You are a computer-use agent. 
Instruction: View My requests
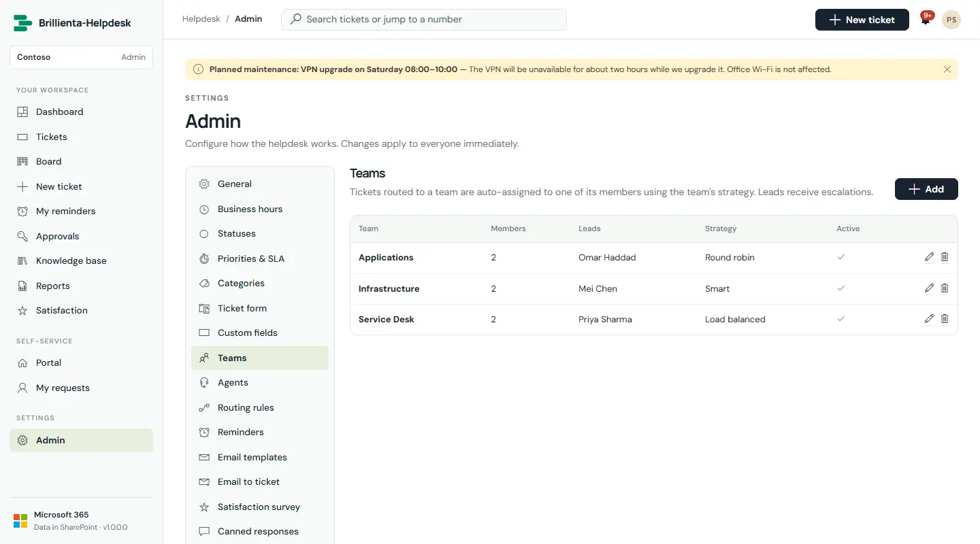pyautogui.click(x=82, y=388)
